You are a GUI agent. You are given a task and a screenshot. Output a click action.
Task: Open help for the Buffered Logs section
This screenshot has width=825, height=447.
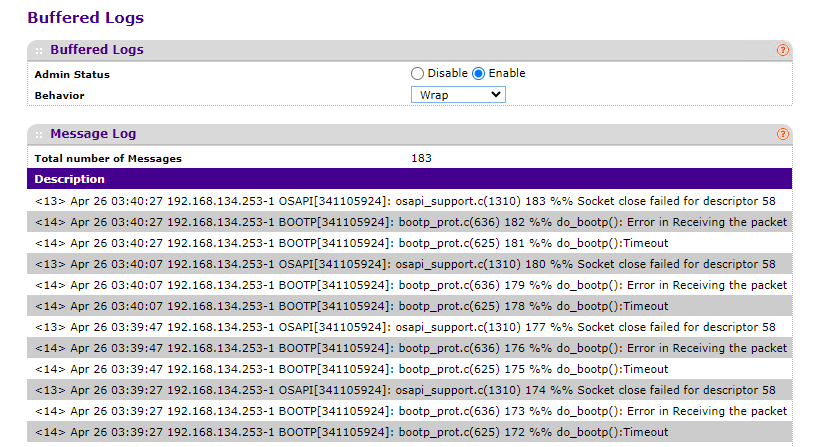coord(782,50)
